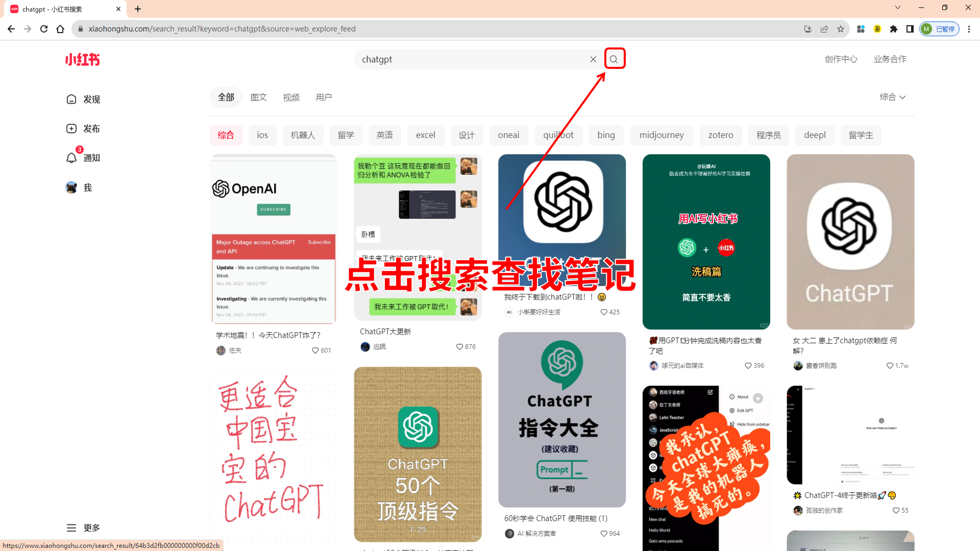The width and height of the screenshot is (980, 551).
Task: Click the 业务合作 business link
Action: [890, 59]
